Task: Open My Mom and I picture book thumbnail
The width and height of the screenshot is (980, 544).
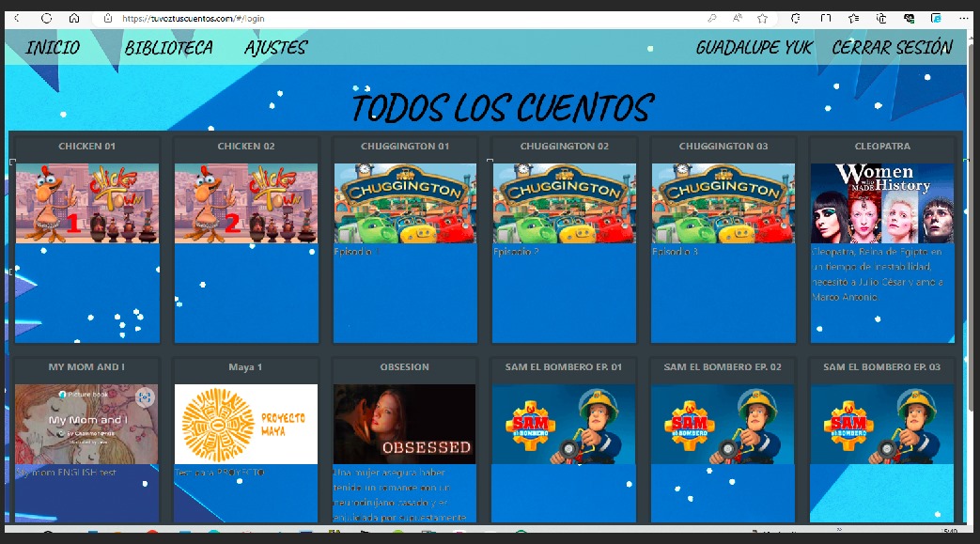Action: (x=86, y=424)
